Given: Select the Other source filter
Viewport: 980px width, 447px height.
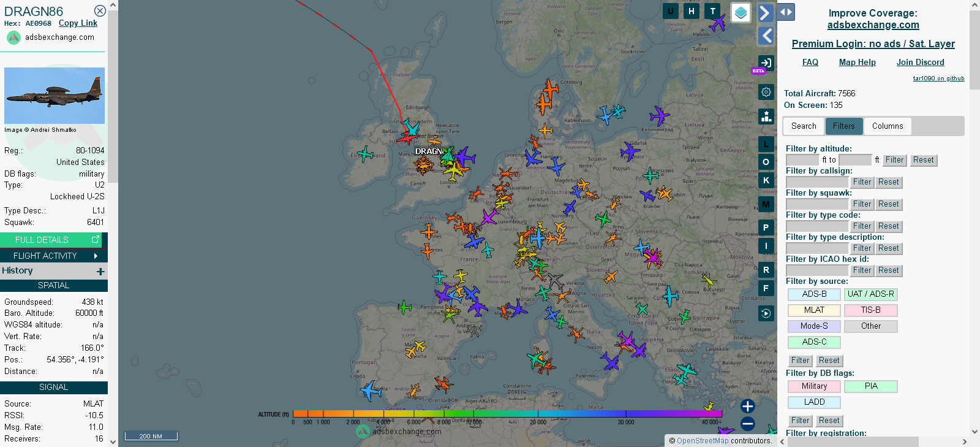Looking at the screenshot, I should [x=870, y=326].
